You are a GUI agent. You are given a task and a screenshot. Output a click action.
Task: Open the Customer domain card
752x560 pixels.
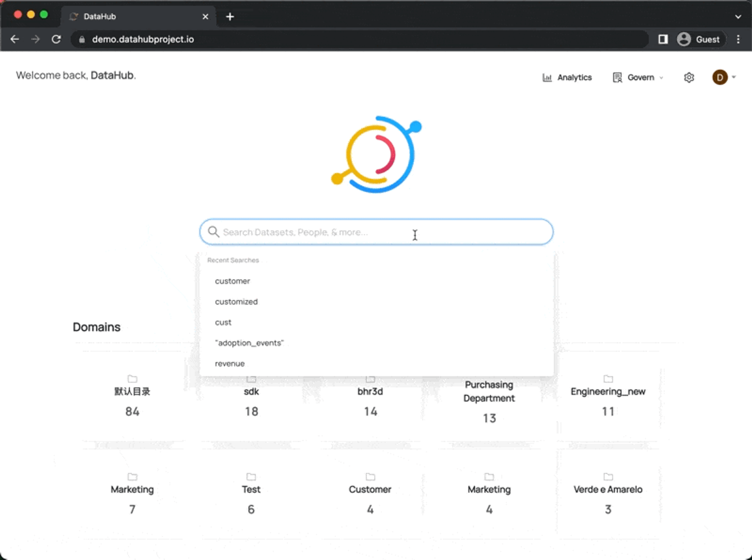(371, 494)
